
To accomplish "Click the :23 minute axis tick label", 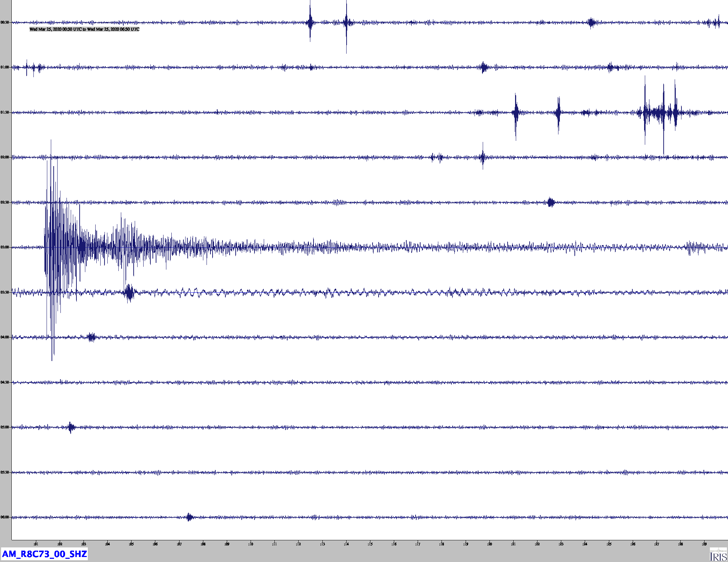I will coord(561,544).
